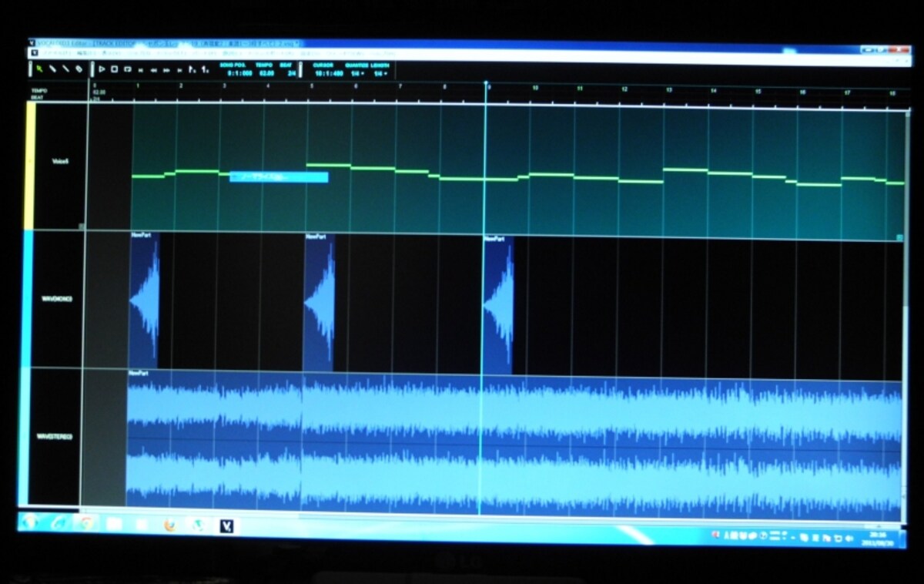Set the end marker flag
Viewport: 924px width, 584px height.
204,70
